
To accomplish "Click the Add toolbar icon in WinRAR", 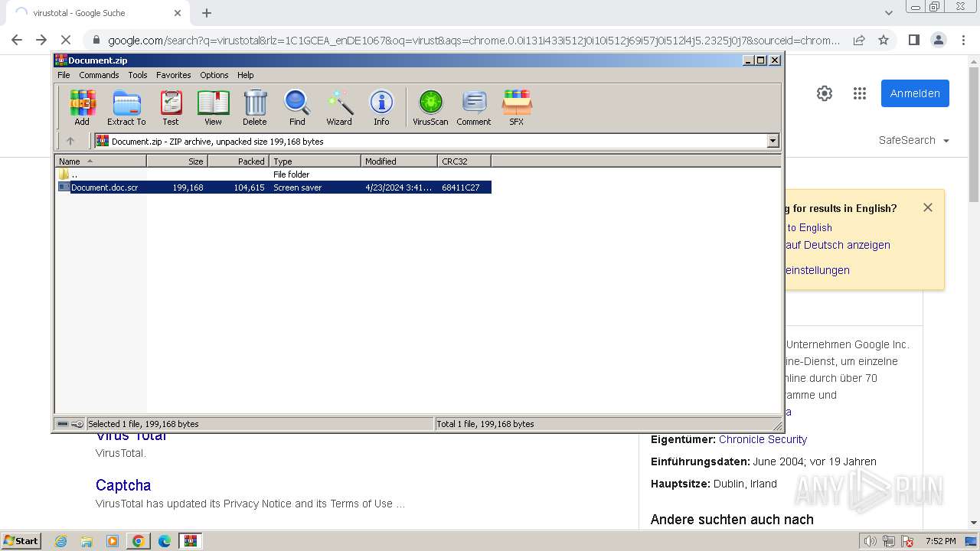I will [82, 107].
